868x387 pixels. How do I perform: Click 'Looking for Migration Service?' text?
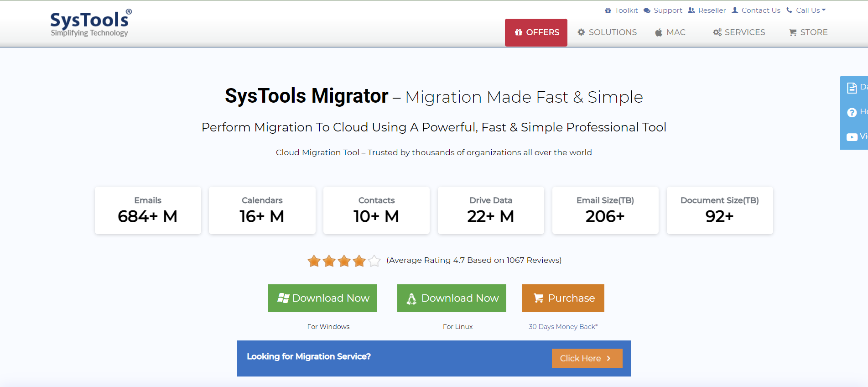(309, 356)
